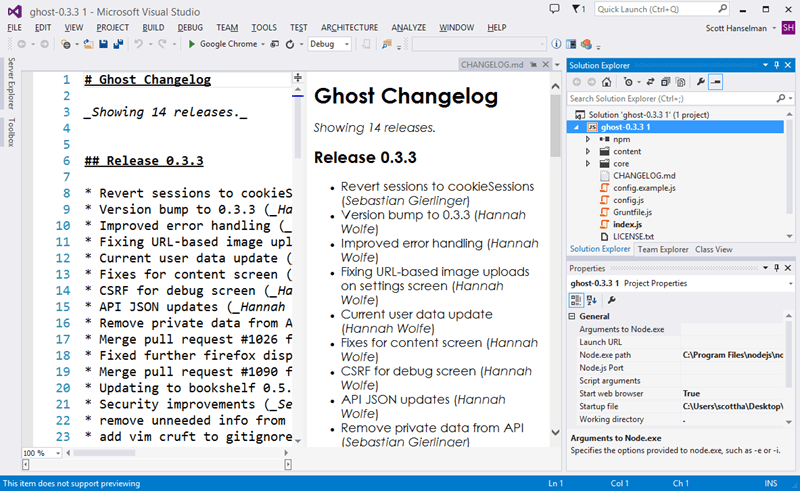Toggle the Preview Selected Items button
Viewport: 800px width, 491px height.
[717, 82]
